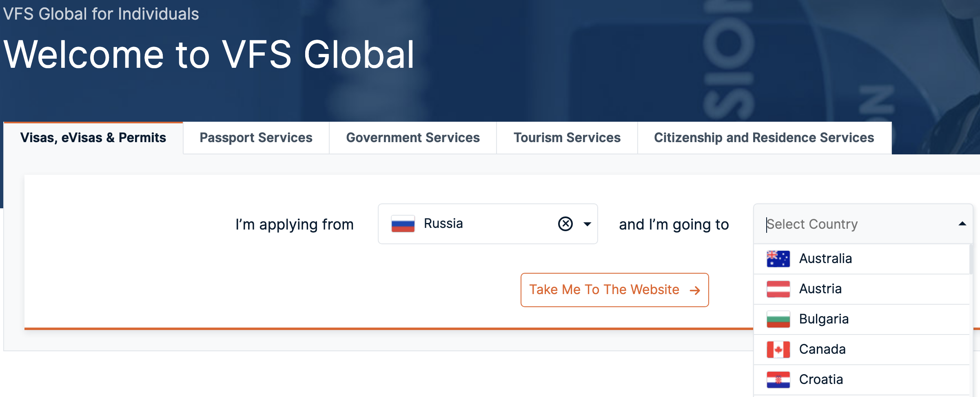Go to Citizenship and Residence Services tab

pyautogui.click(x=764, y=138)
